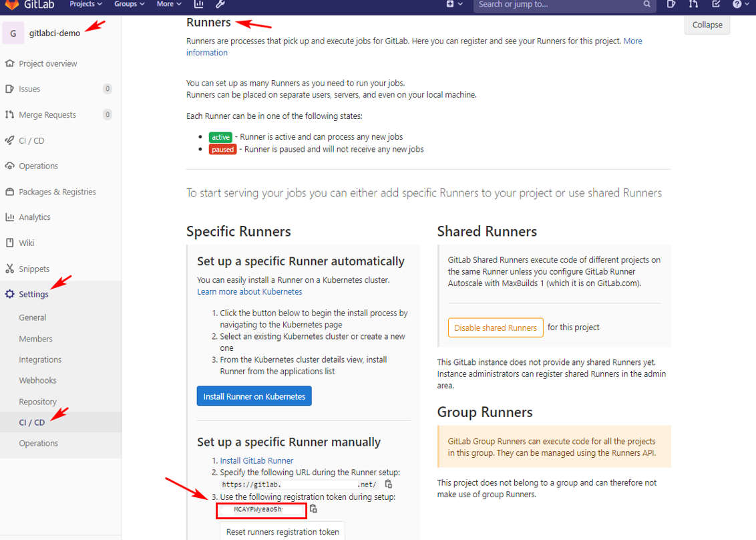The width and height of the screenshot is (756, 540).
Task: Open the Help question mark menu
Action: tap(741, 4)
